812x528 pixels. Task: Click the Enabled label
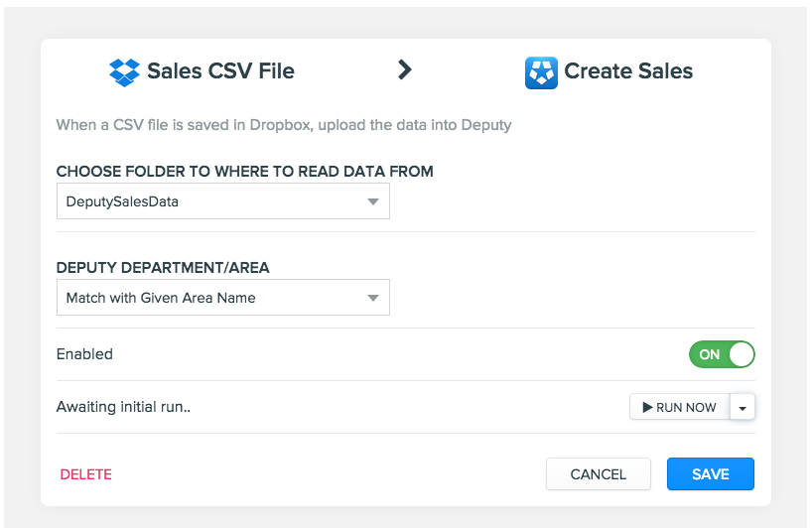(x=84, y=354)
